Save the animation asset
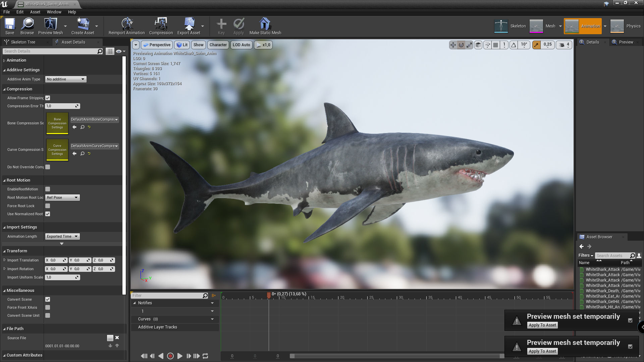 (x=10, y=26)
